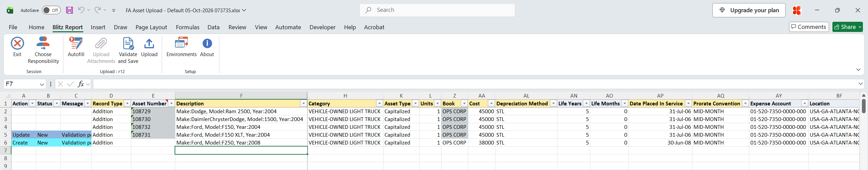Open the About info icon
Viewport: 868px width, 170px height.
[207, 43]
